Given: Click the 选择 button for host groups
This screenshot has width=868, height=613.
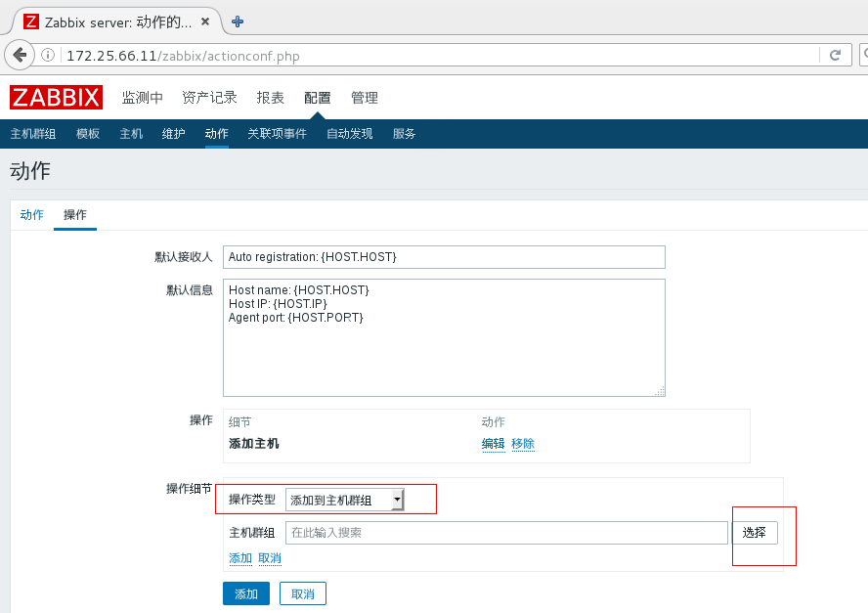Looking at the screenshot, I should click(x=755, y=533).
